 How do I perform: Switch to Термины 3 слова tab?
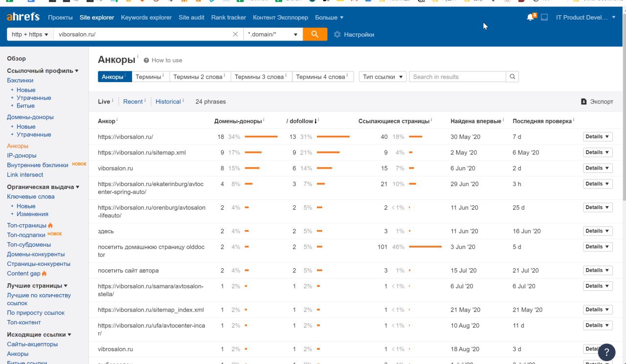pyautogui.click(x=261, y=77)
